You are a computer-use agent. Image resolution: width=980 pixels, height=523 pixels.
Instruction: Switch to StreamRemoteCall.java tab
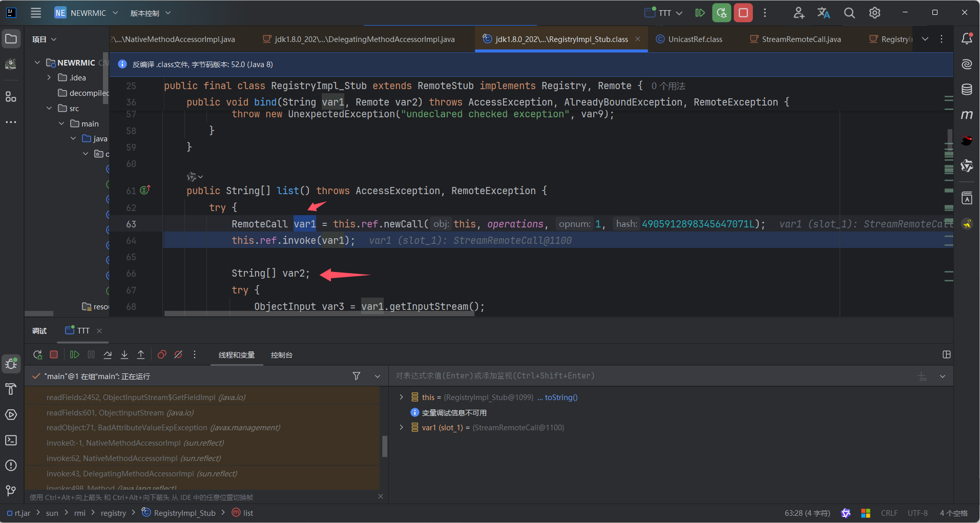coord(796,39)
